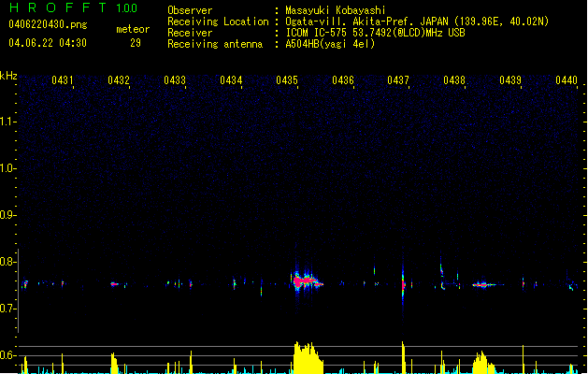
Task: Click observer name Masayuki Kobayashi
Action: (x=336, y=10)
